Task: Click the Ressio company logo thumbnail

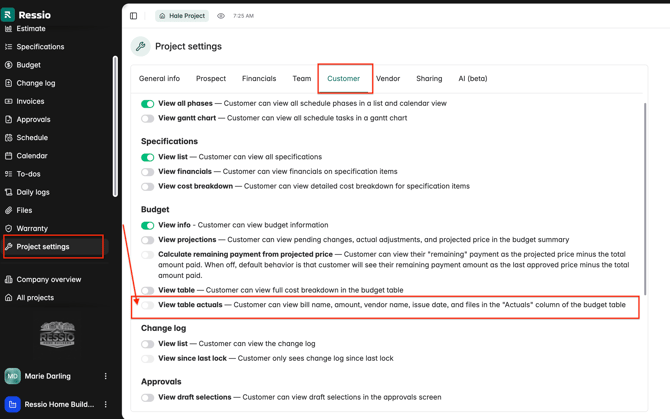Action: point(57,335)
